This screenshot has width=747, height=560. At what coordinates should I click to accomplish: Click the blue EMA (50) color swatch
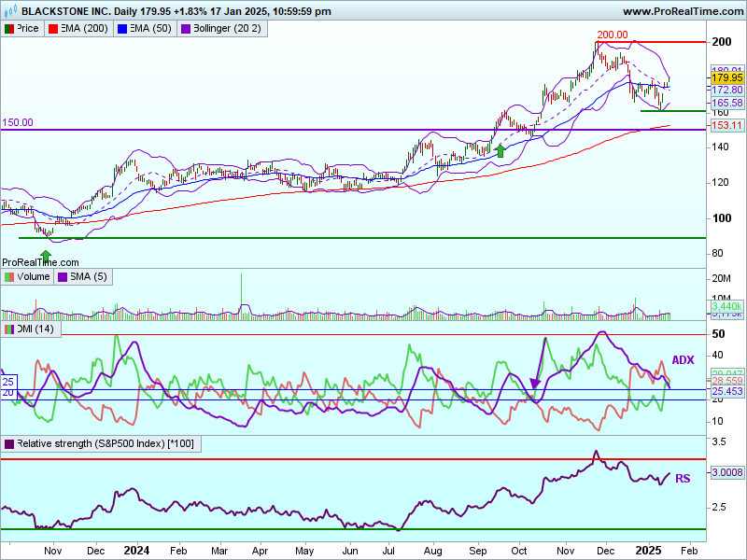pyautogui.click(x=121, y=29)
